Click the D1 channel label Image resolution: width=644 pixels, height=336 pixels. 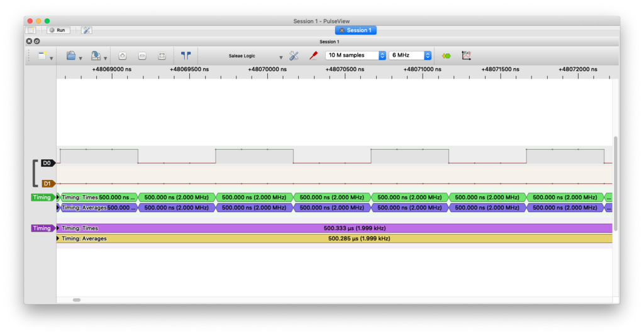click(x=47, y=184)
